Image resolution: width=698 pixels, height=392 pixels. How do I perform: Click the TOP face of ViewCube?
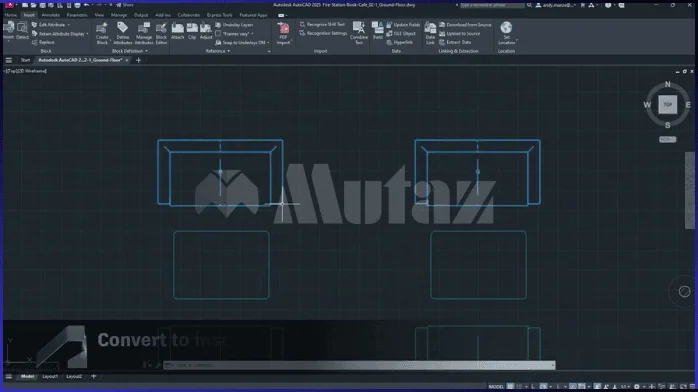tap(668, 105)
